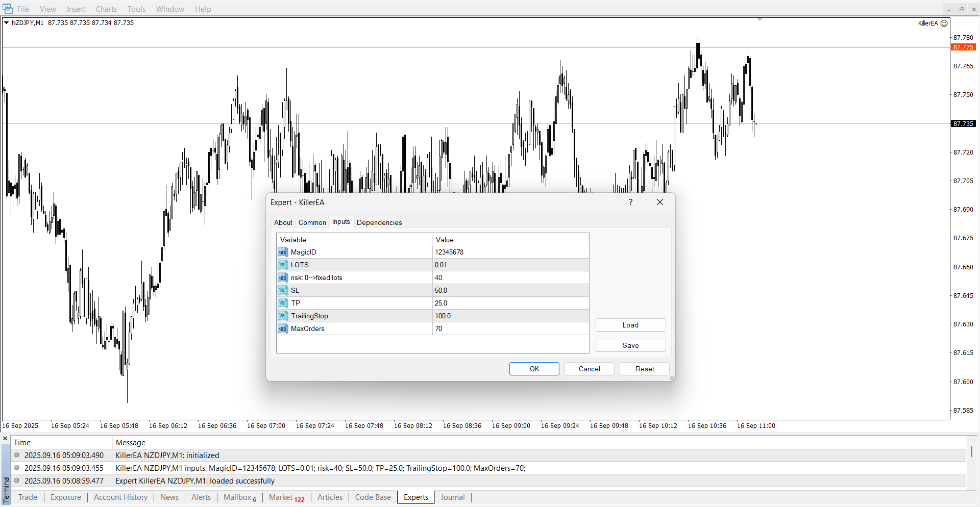Click the MaxOrders variable icon
Screen dimensions: 980x507
(282, 328)
